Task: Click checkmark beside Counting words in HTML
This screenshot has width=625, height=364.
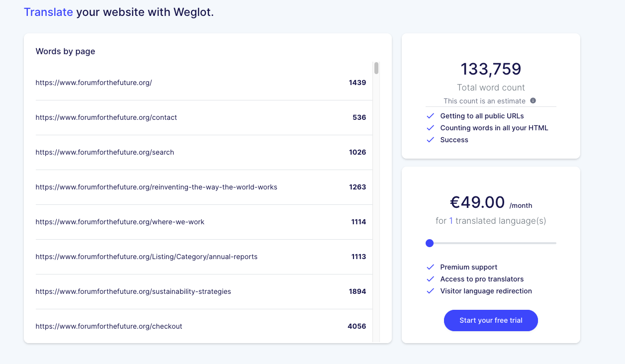Action: (x=431, y=128)
